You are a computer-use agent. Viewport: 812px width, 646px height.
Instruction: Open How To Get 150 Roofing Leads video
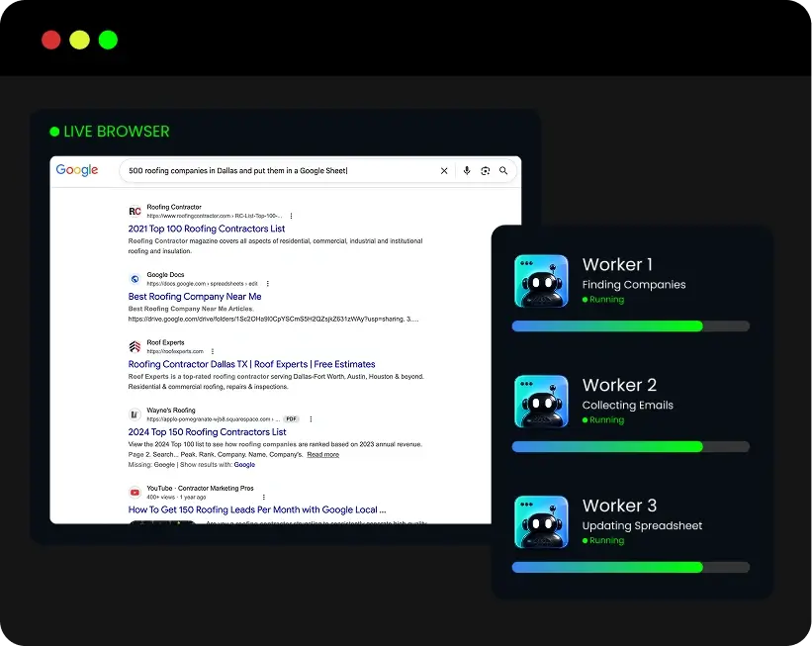pyautogui.click(x=257, y=509)
